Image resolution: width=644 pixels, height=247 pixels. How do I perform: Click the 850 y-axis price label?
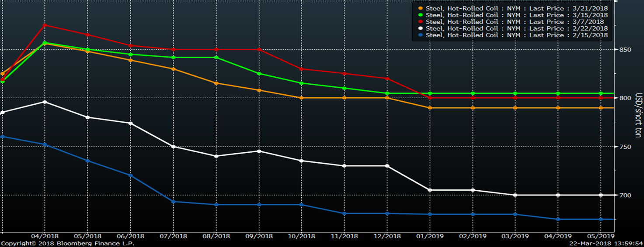click(x=625, y=50)
